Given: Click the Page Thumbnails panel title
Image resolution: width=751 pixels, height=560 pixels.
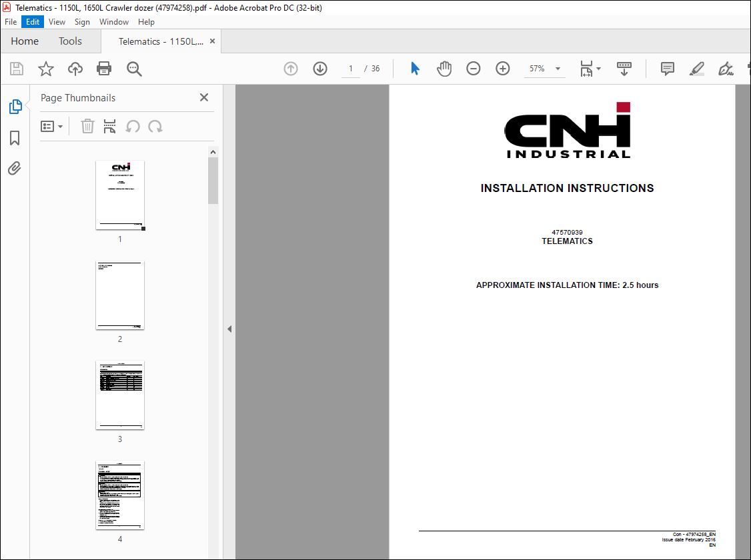Looking at the screenshot, I should pyautogui.click(x=78, y=98).
